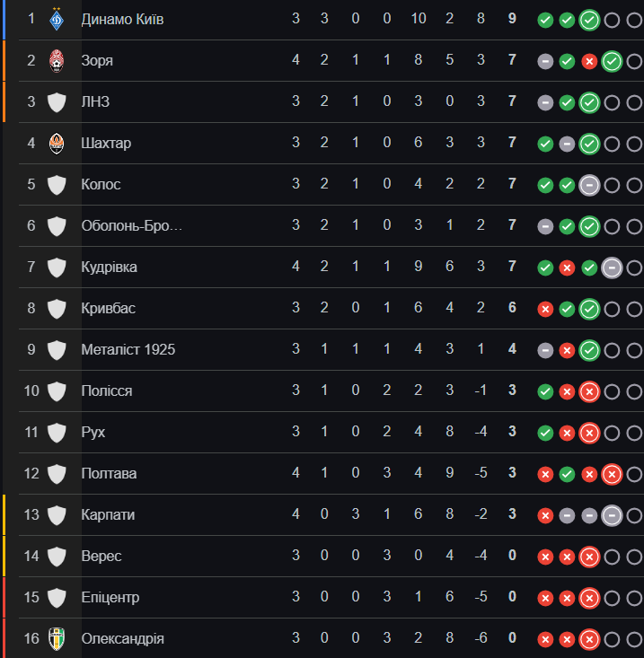
Task: Click Кривбас's first red loss icon
Action: coord(545,310)
